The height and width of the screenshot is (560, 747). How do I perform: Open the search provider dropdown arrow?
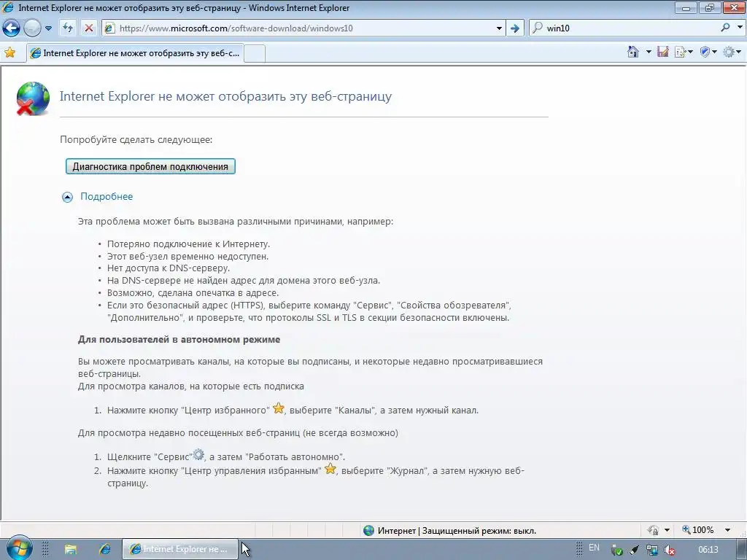tap(740, 28)
